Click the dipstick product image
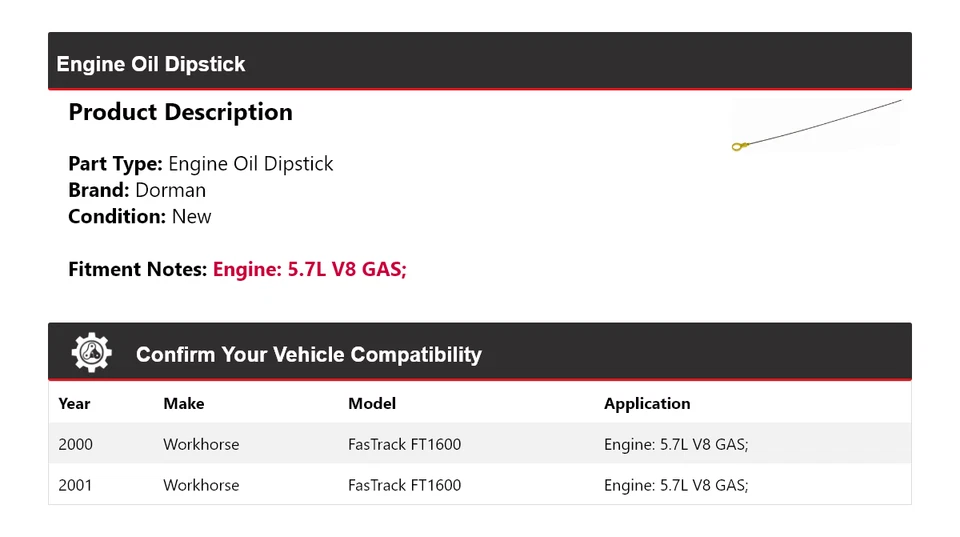Viewport: 960px width, 537px height. click(817, 125)
